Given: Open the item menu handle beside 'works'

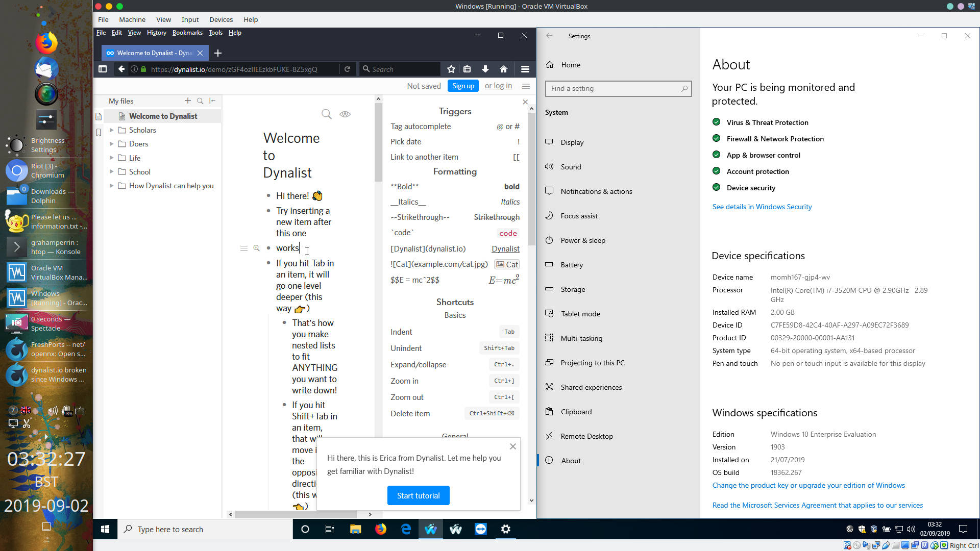Looking at the screenshot, I should [x=244, y=248].
